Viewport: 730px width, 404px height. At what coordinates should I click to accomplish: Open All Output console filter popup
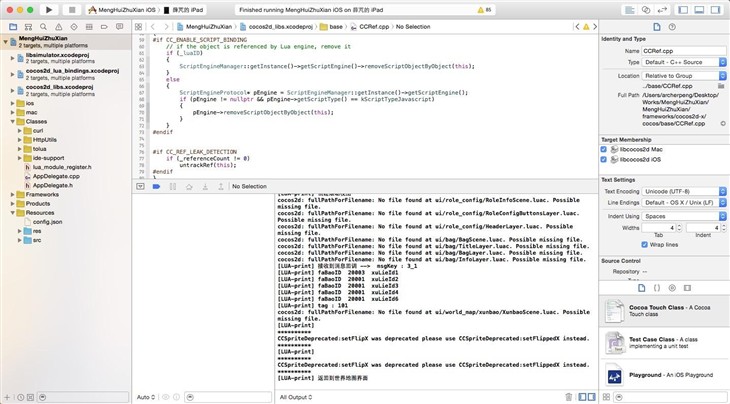296,397
